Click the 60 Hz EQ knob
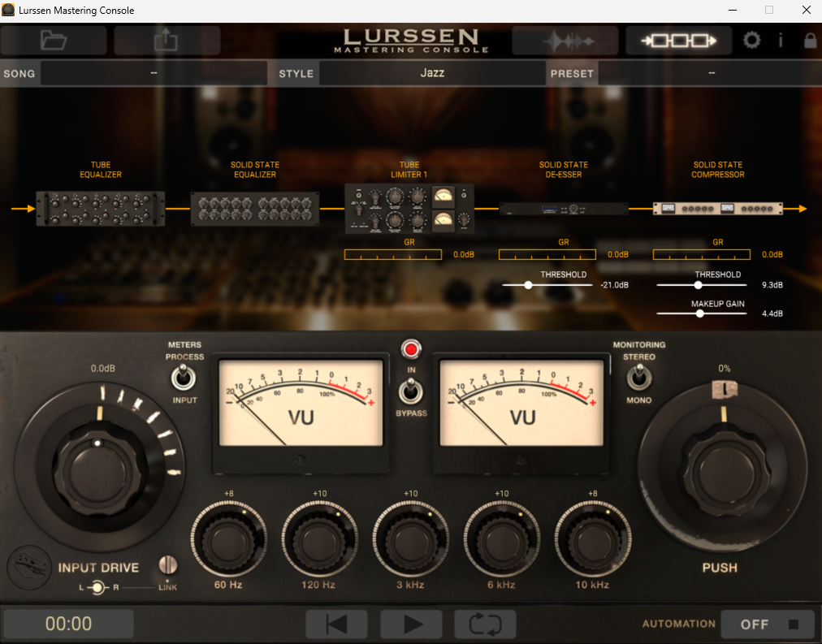 click(x=229, y=540)
